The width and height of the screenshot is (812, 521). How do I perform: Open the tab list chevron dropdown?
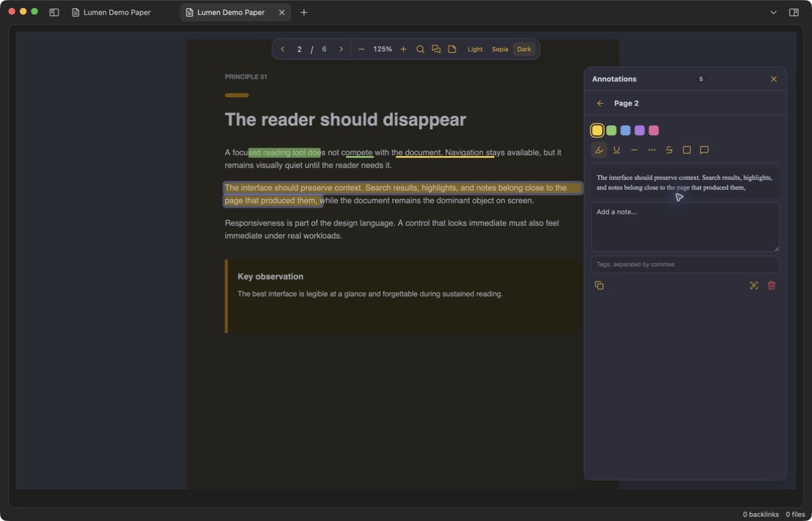[773, 12]
